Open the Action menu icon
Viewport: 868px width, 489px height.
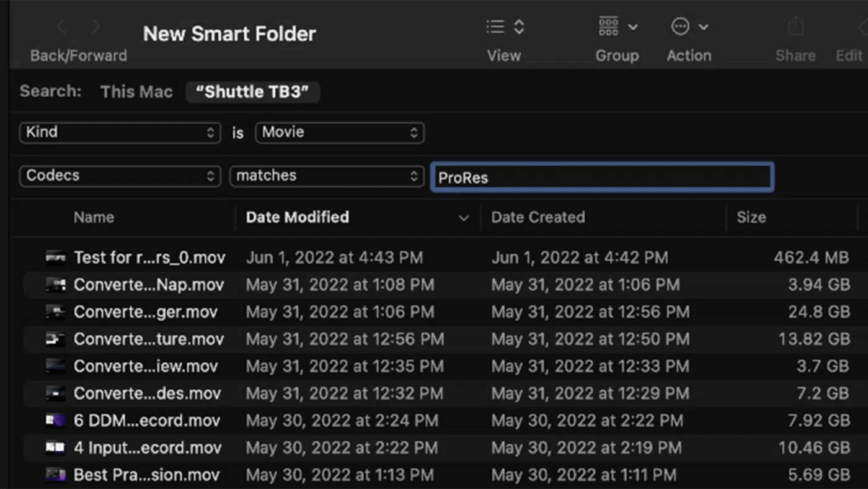click(680, 26)
